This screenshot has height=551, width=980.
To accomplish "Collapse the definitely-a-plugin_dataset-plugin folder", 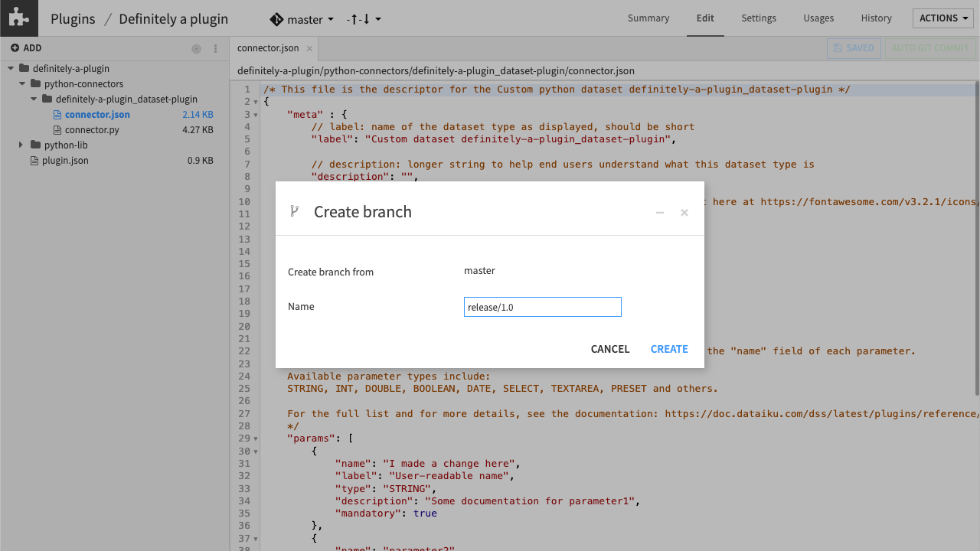I will 34,99.
